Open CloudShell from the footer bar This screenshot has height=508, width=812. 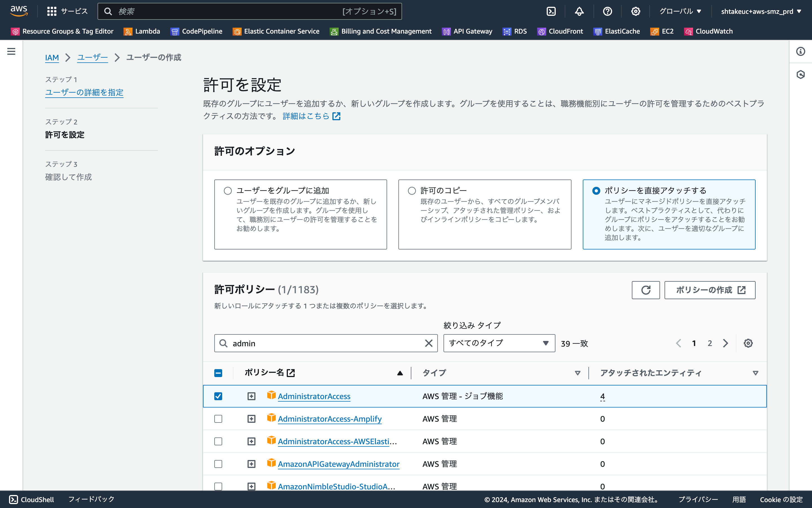point(32,500)
